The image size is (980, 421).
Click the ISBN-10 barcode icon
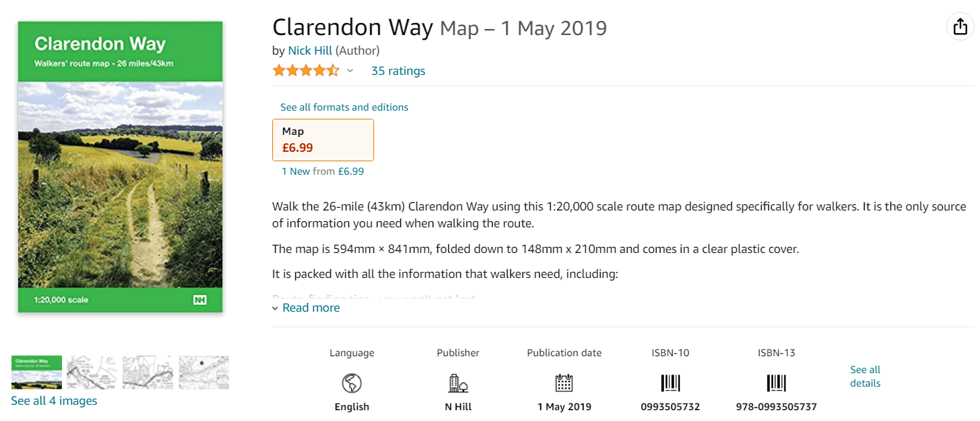point(670,383)
